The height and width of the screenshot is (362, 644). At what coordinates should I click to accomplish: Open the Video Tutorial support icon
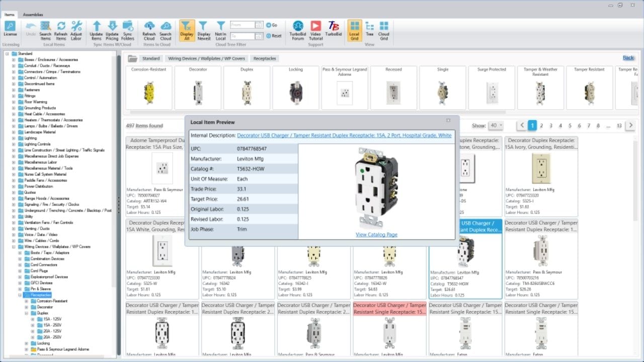[315, 30]
